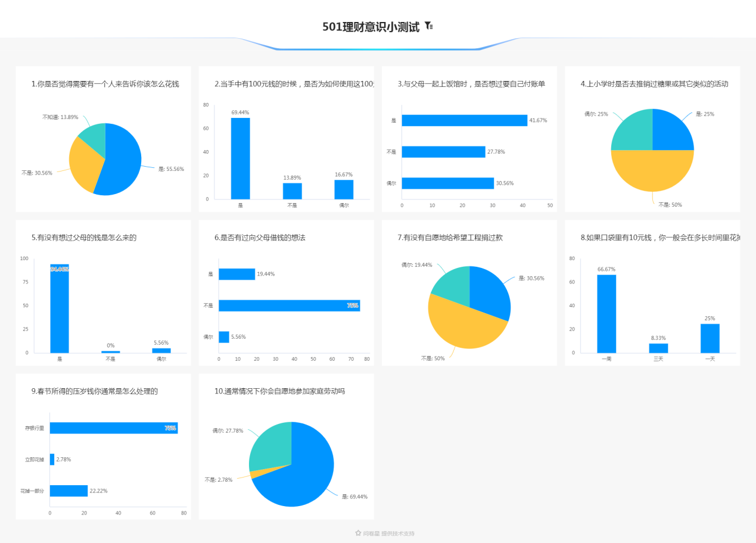Viewport: 756px width, 543px height.
Task: Select the 16.67% 偶尔 bar in question 2
Action: pos(344,189)
